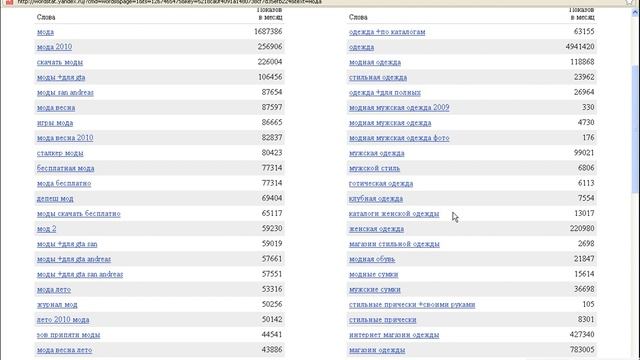Click the value 427340
Viewport: 640px width, 360px height.
coord(582,334)
